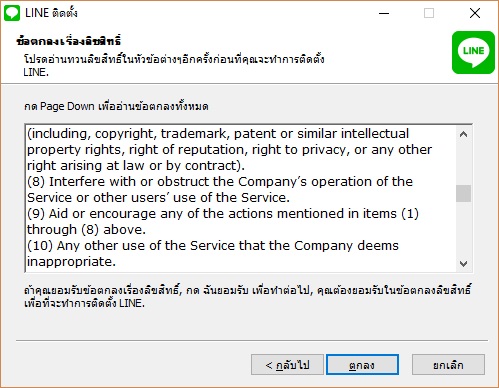
Task: Click the ข้อตกลงเรื่องลิขสิทธิ์ heading
Action: click(x=68, y=41)
